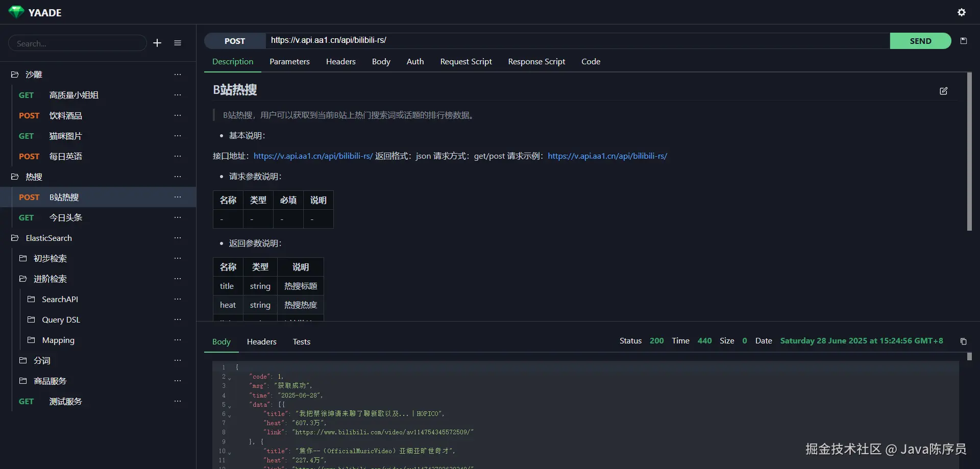
Task: Expand the 商品服务 folder
Action: point(23,381)
